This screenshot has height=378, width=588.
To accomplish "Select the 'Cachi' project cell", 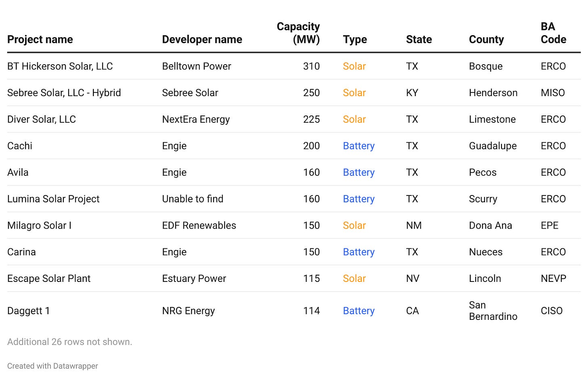I will (x=20, y=146).
